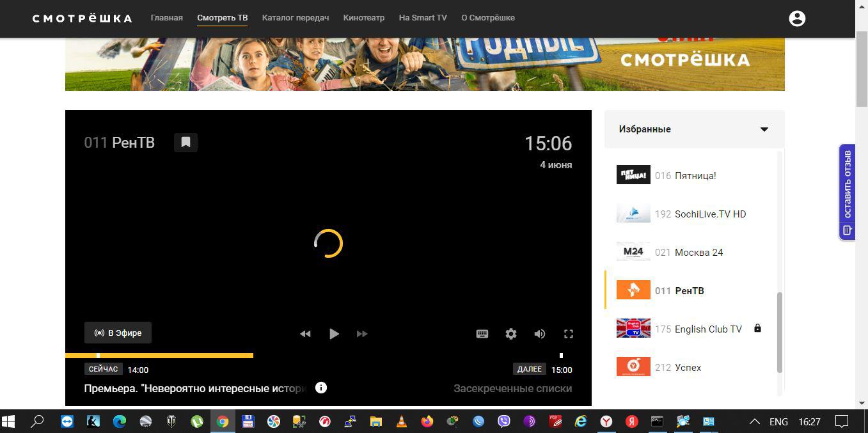Click the М24 channel logo
The width and height of the screenshot is (868, 433).
pos(633,251)
